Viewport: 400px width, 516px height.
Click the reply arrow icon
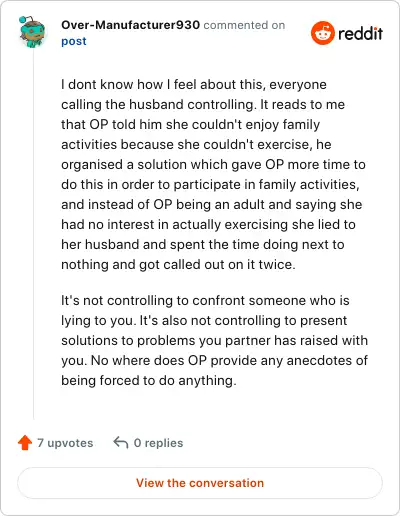[121, 443]
